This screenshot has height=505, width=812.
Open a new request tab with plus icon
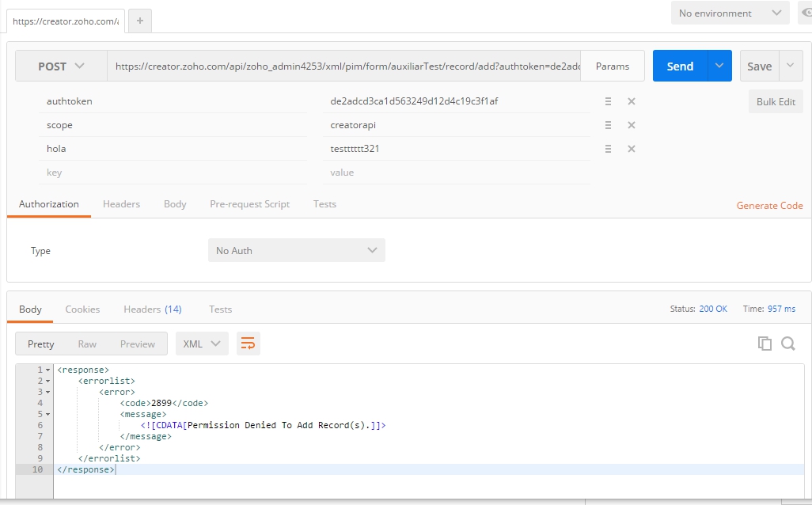point(139,21)
